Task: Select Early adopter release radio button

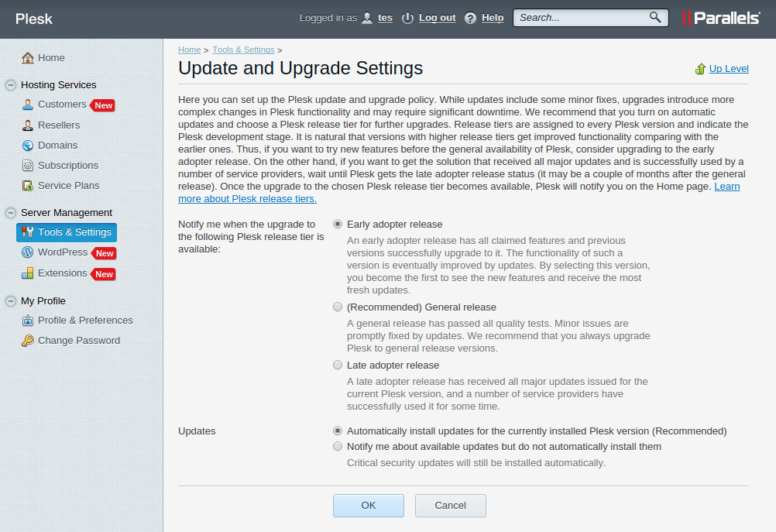Action: 338,224
